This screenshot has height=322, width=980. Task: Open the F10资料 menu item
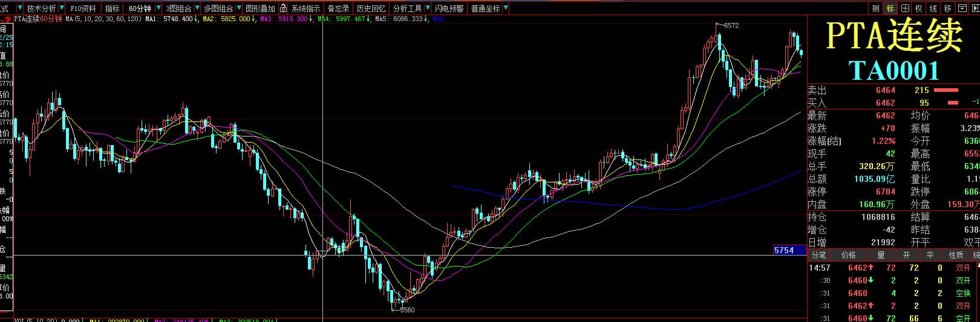(83, 8)
